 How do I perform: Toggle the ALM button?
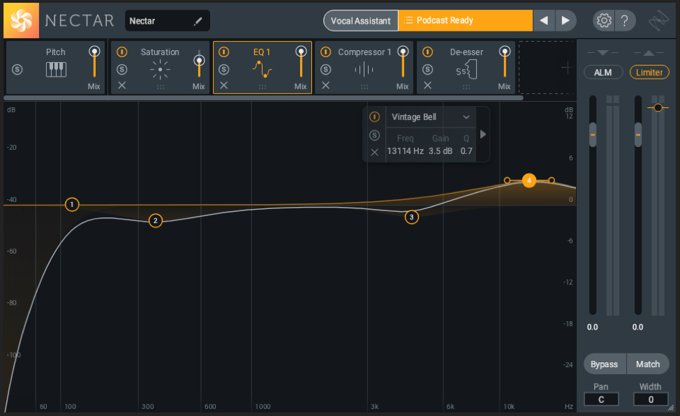(x=603, y=72)
